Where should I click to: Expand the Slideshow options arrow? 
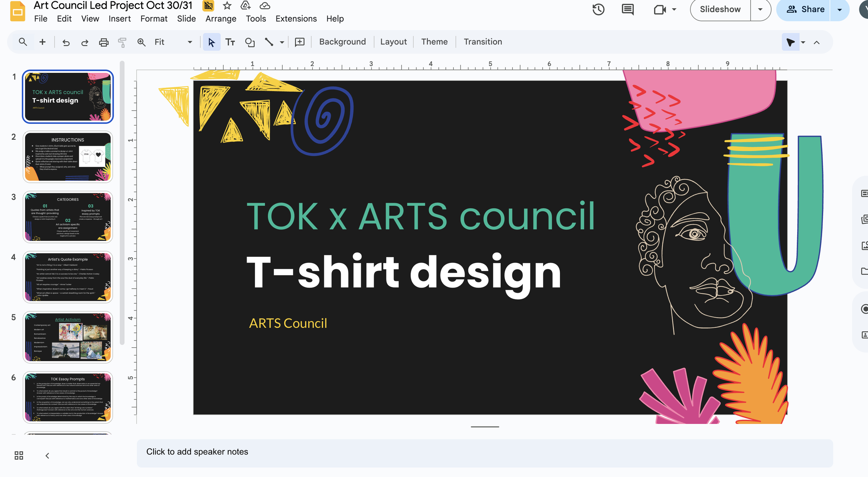click(x=760, y=9)
